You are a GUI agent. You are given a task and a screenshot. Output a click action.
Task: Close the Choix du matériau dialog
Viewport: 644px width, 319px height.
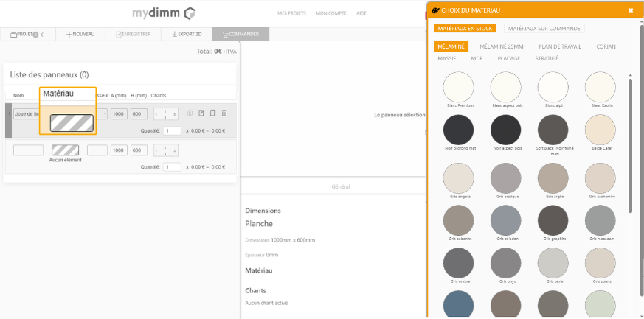click(631, 10)
